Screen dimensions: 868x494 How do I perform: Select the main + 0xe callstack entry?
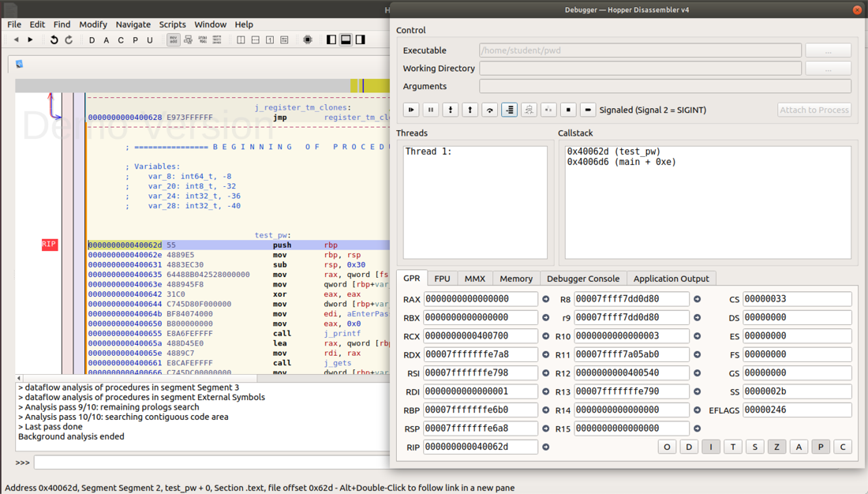pos(621,163)
